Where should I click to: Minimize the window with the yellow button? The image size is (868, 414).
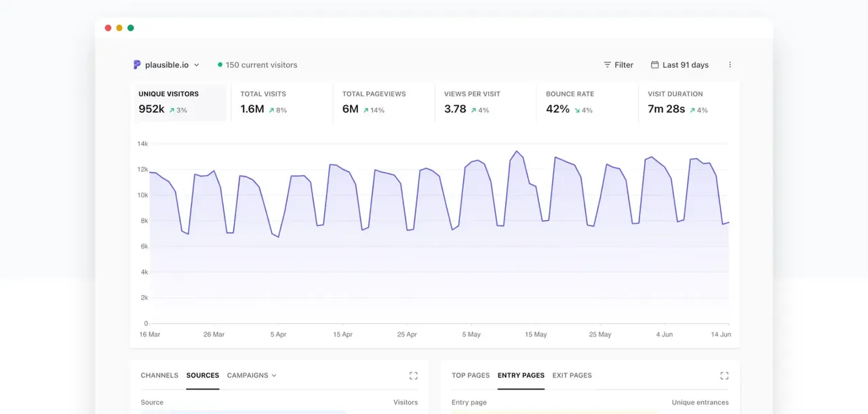119,28
